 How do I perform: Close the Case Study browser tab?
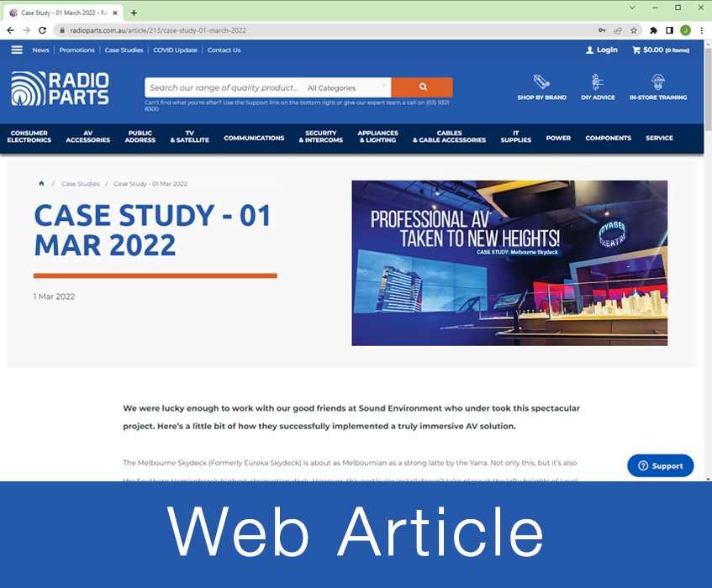click(x=115, y=13)
